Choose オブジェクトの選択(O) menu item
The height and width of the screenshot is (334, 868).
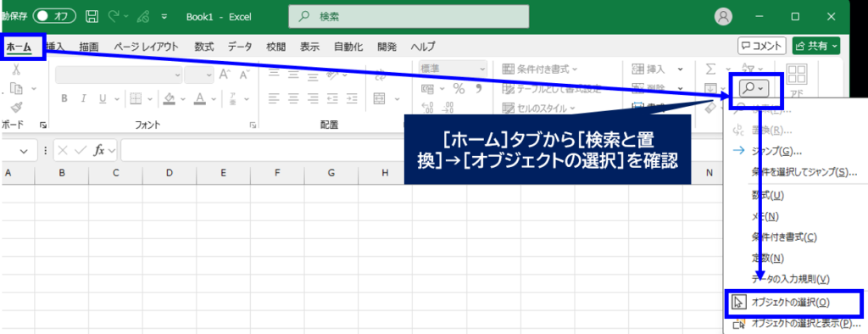(795, 303)
